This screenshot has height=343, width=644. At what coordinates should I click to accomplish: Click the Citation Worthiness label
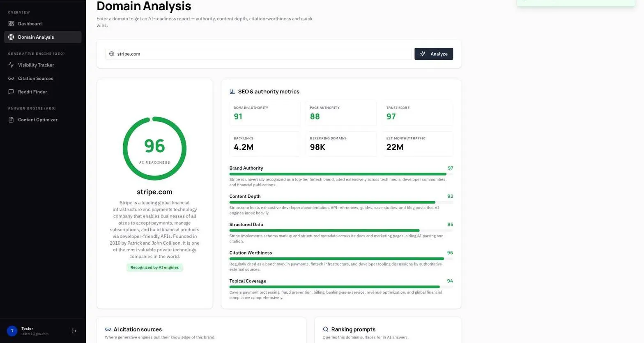tap(251, 253)
